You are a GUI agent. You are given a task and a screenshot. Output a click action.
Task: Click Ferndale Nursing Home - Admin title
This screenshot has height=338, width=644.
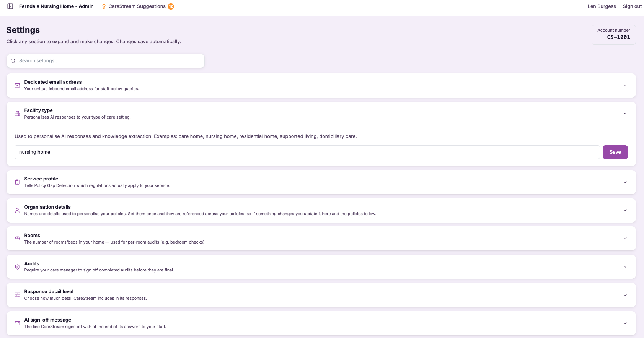56,6
